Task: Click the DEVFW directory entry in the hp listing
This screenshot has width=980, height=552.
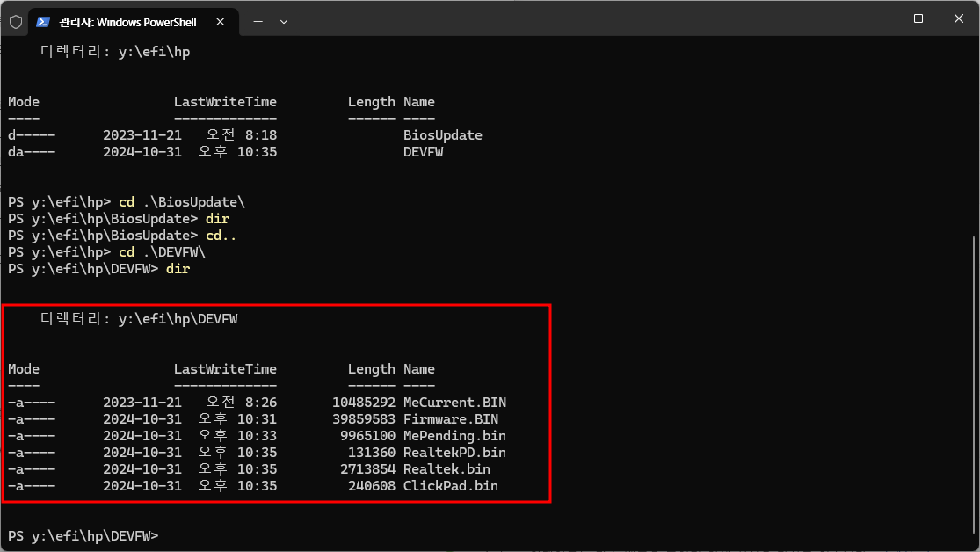Action: (x=423, y=152)
